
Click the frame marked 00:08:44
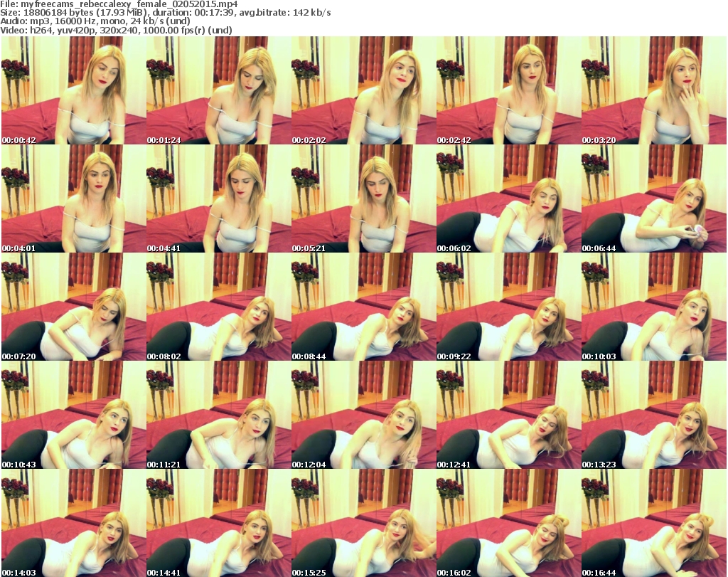click(x=363, y=307)
